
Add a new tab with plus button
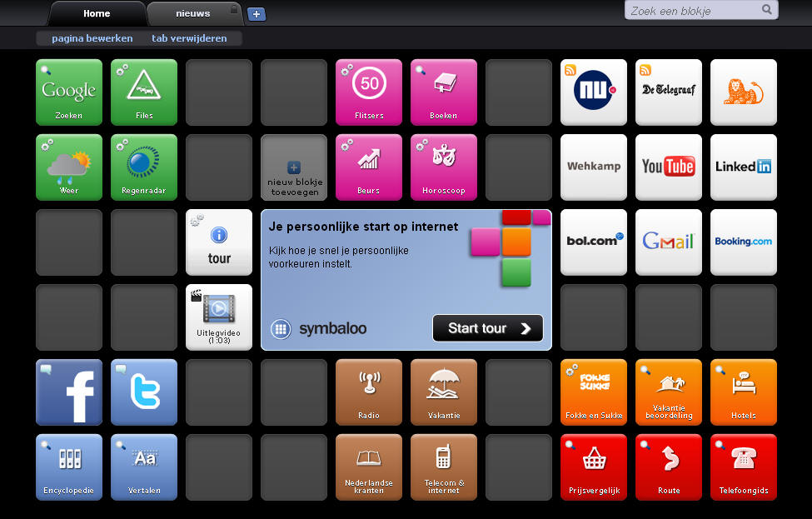[x=257, y=14]
